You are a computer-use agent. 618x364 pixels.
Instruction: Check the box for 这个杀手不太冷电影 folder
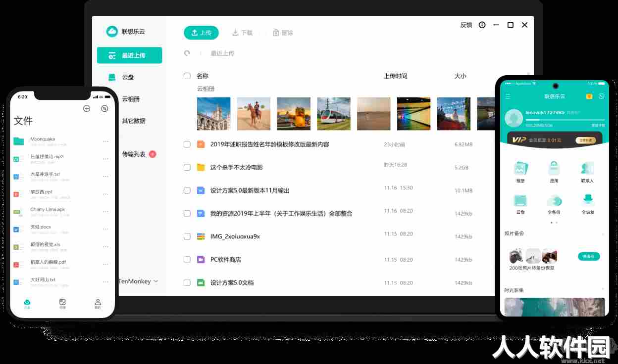pyautogui.click(x=187, y=167)
